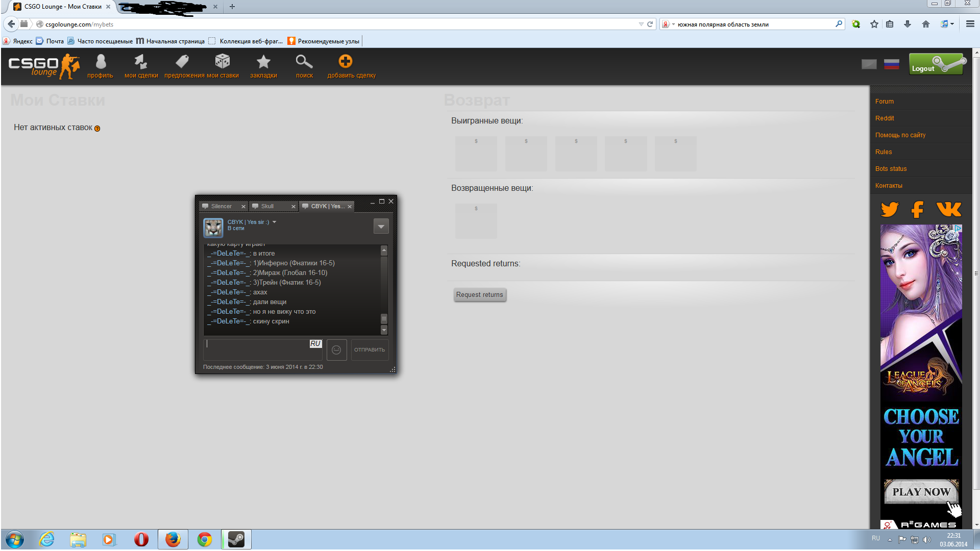
Task: Open the Контакты sidebar link
Action: click(889, 186)
